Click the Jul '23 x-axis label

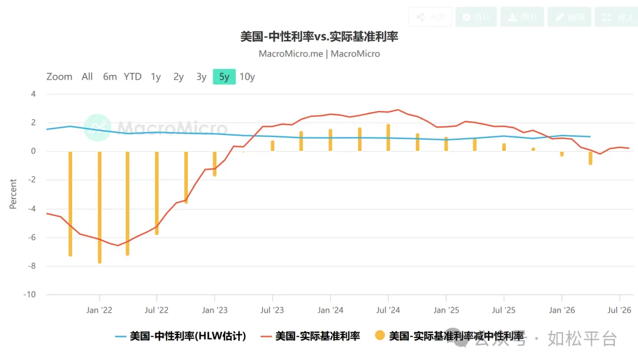tap(272, 310)
